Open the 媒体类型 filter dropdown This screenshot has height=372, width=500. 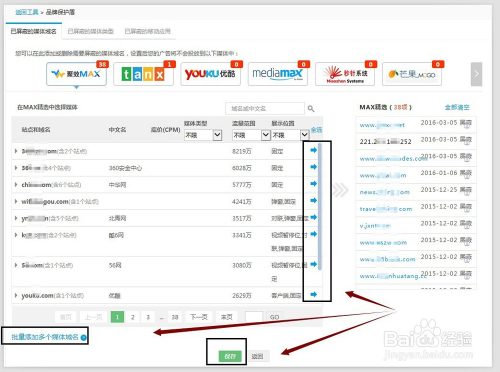(203, 135)
